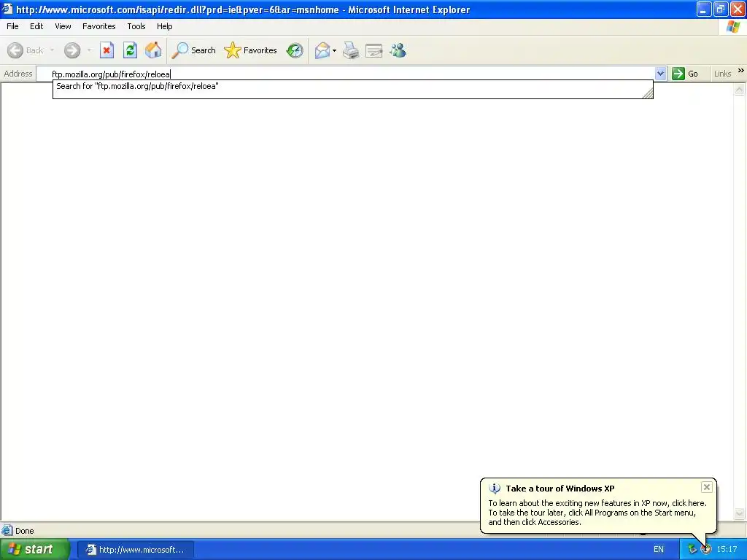Open History with clock icon
The image size is (747, 560).
295,50
